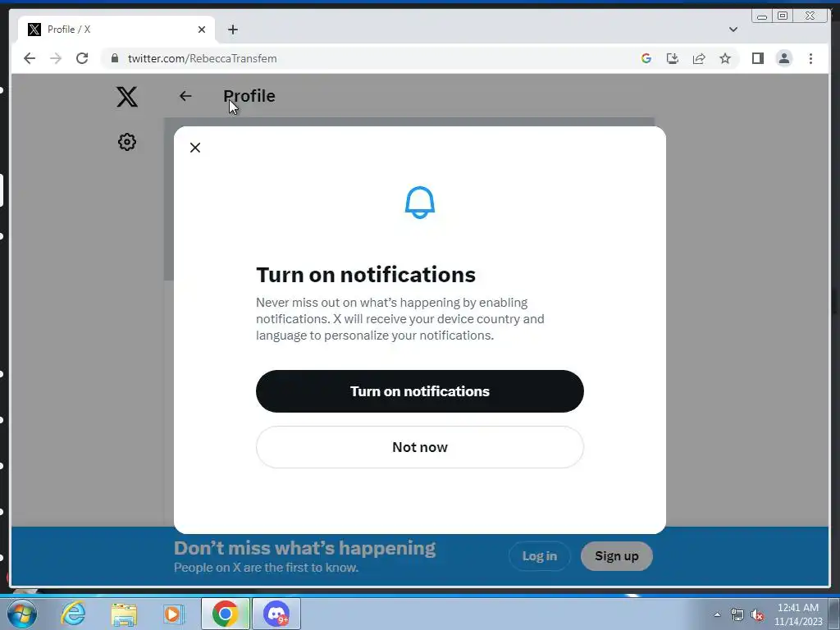Click the back arrow beside Profile
This screenshot has width=840, height=630.
185,96
